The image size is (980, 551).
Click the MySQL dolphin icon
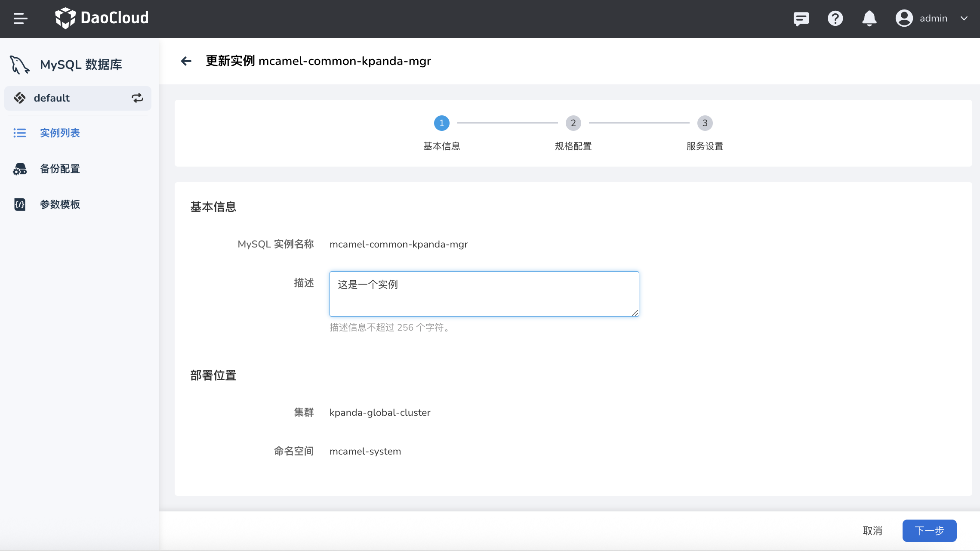pos(19,65)
